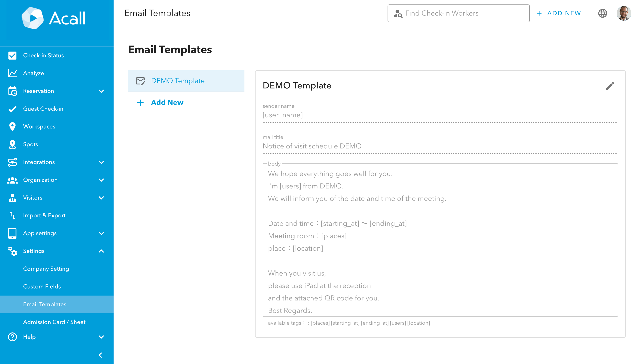Image resolution: width=640 pixels, height=364 pixels.
Task: Open the language globe icon
Action: tap(602, 13)
